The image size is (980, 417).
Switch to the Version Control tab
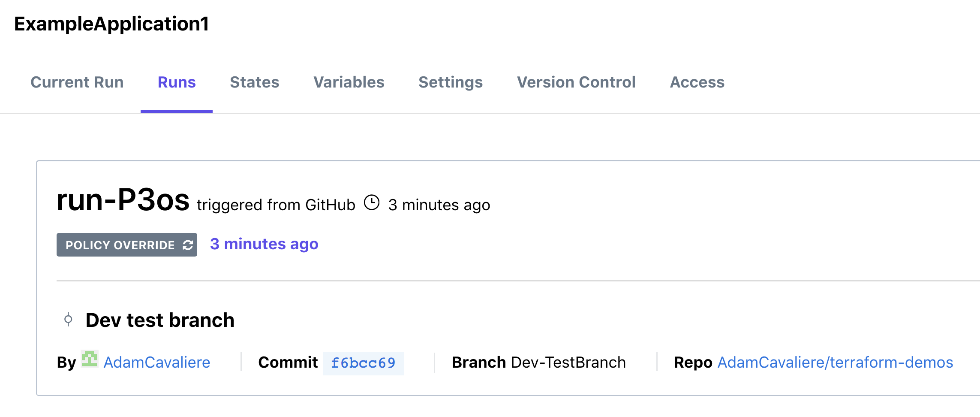[x=576, y=82]
